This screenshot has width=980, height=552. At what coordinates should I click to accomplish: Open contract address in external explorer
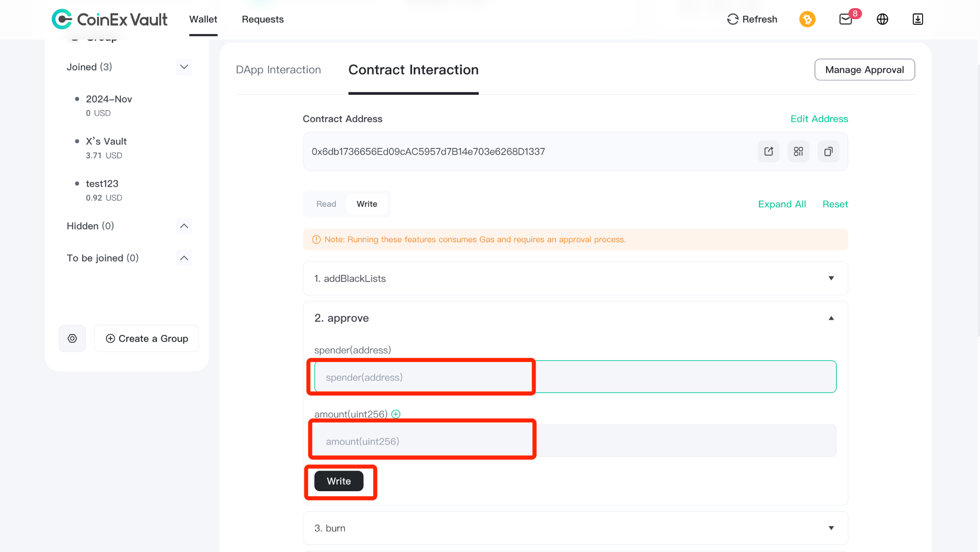click(x=768, y=151)
